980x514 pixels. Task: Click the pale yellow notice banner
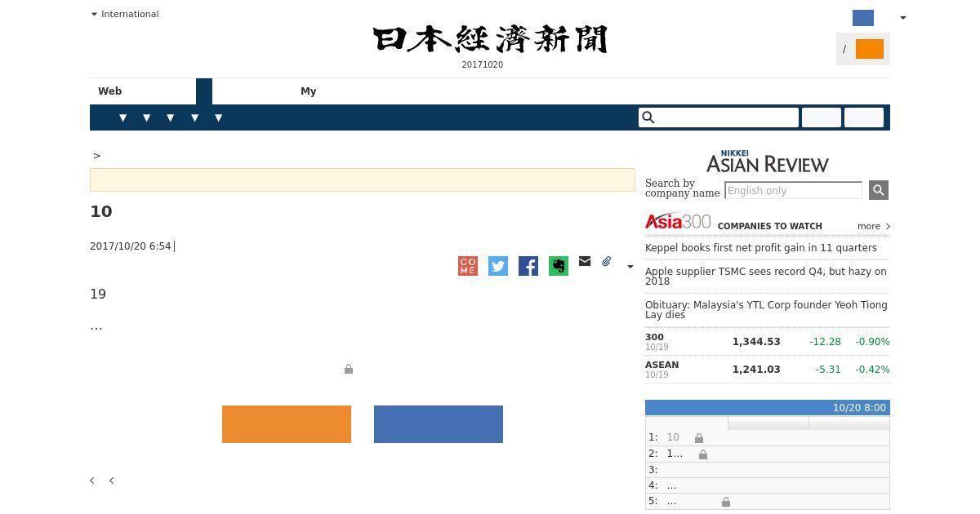point(363,179)
